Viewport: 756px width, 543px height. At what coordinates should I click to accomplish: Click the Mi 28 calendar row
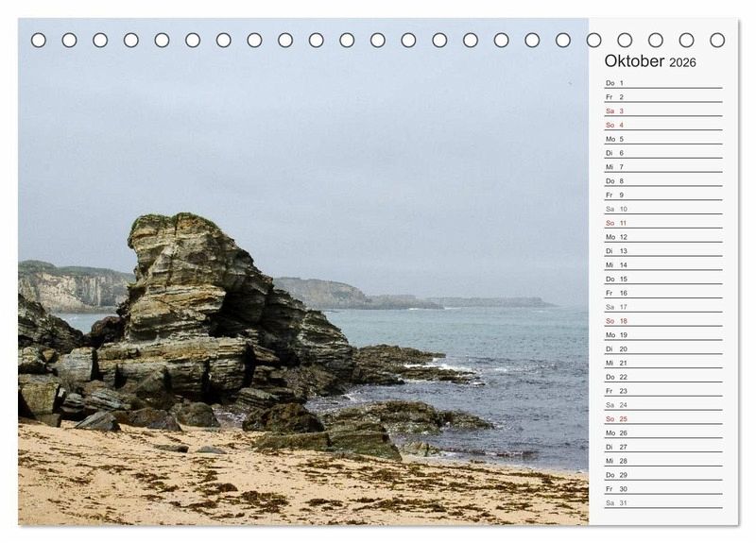click(x=661, y=461)
